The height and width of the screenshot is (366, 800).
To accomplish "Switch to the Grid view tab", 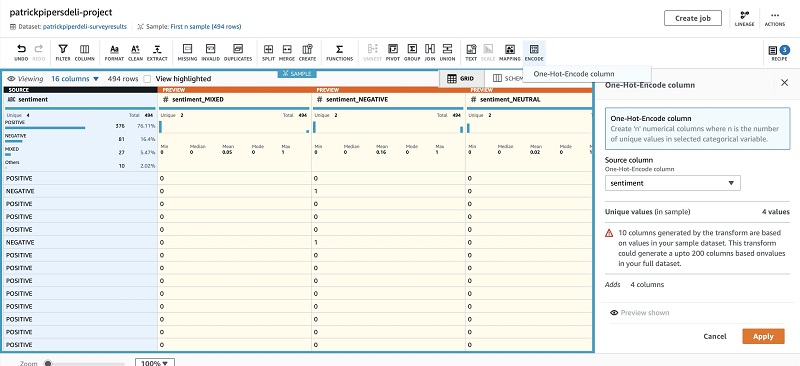I will (x=460, y=79).
